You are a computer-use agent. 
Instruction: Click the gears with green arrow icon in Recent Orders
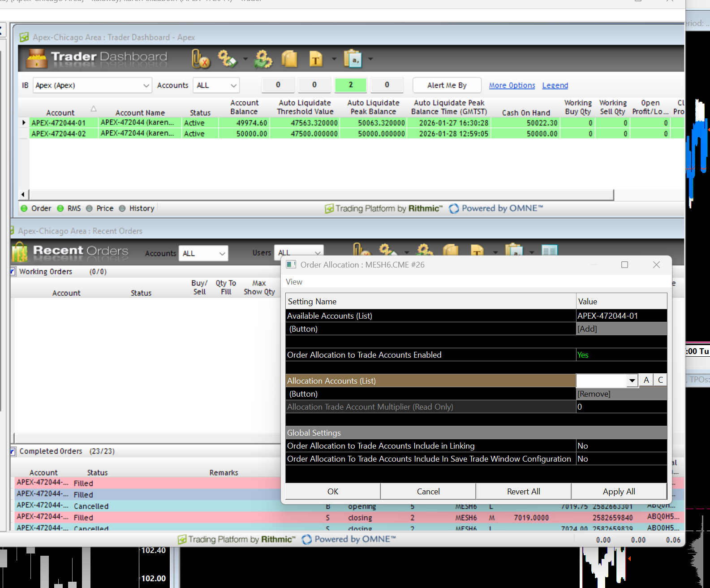(425, 250)
